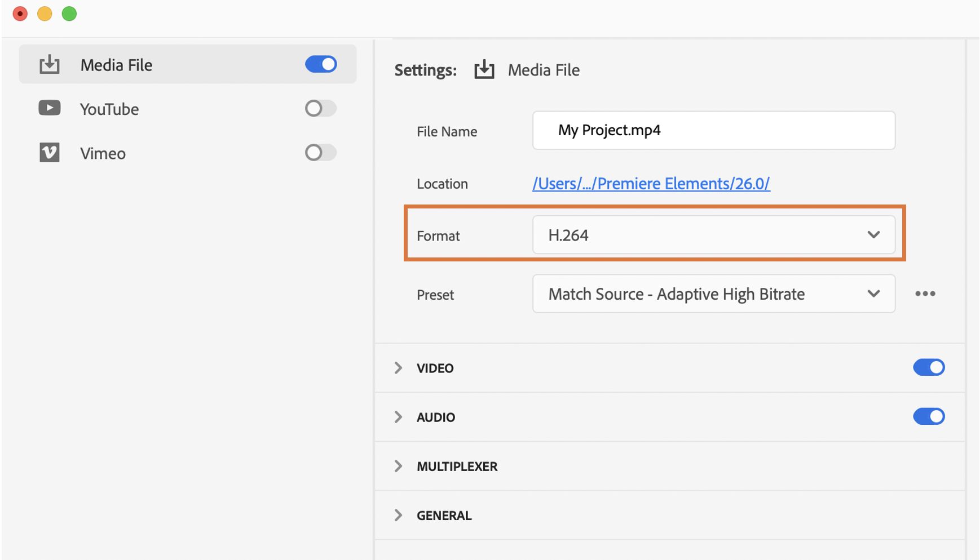Expand the AUDIO section
980x560 pixels.
tap(399, 417)
